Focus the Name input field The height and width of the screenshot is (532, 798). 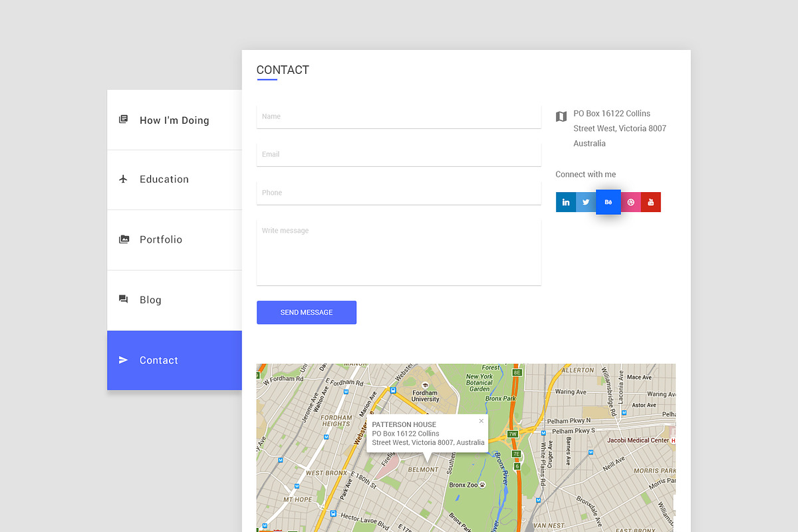pyautogui.click(x=399, y=116)
